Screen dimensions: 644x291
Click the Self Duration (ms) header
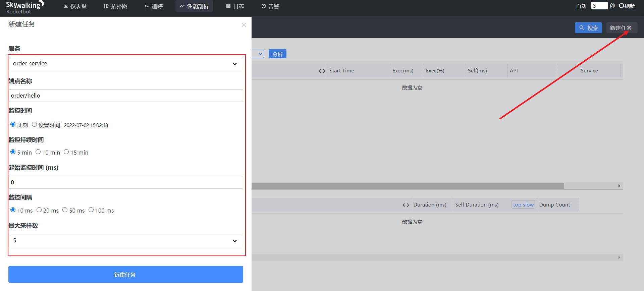477,205
